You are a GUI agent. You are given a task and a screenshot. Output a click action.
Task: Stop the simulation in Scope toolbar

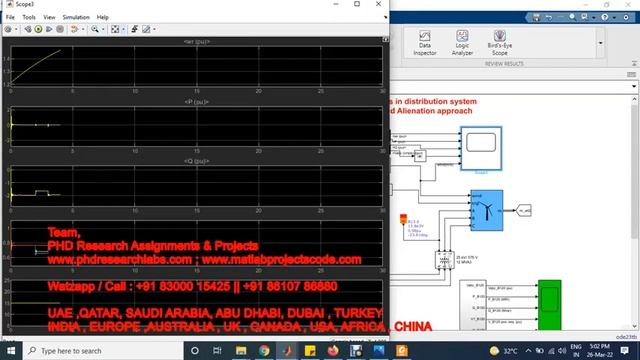60,29
